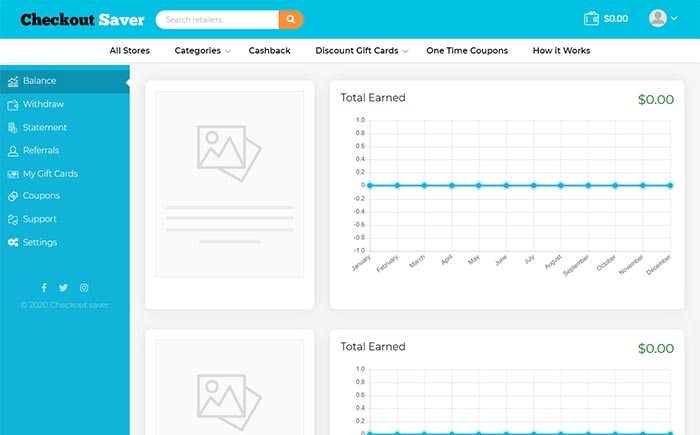Click the Statement icon in sidebar

pos(12,128)
